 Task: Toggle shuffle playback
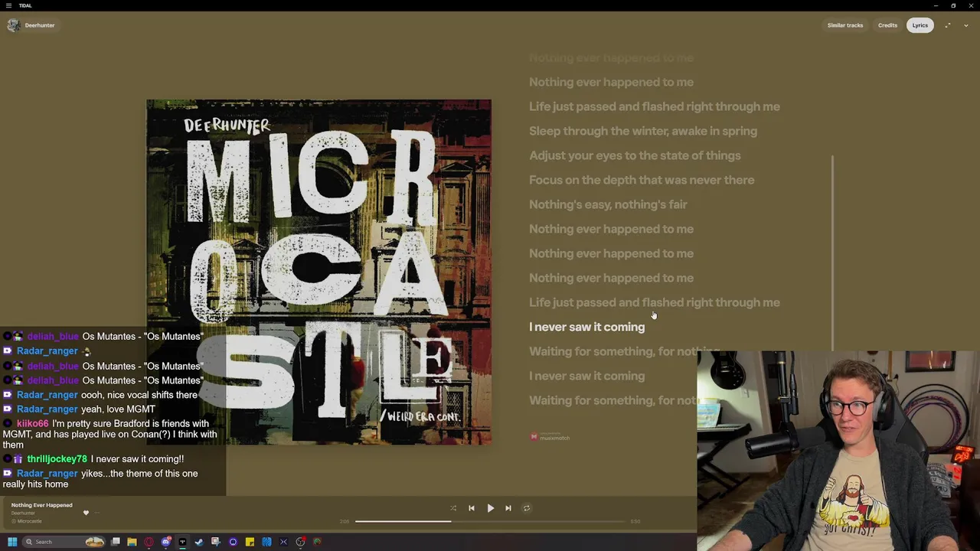(x=453, y=508)
